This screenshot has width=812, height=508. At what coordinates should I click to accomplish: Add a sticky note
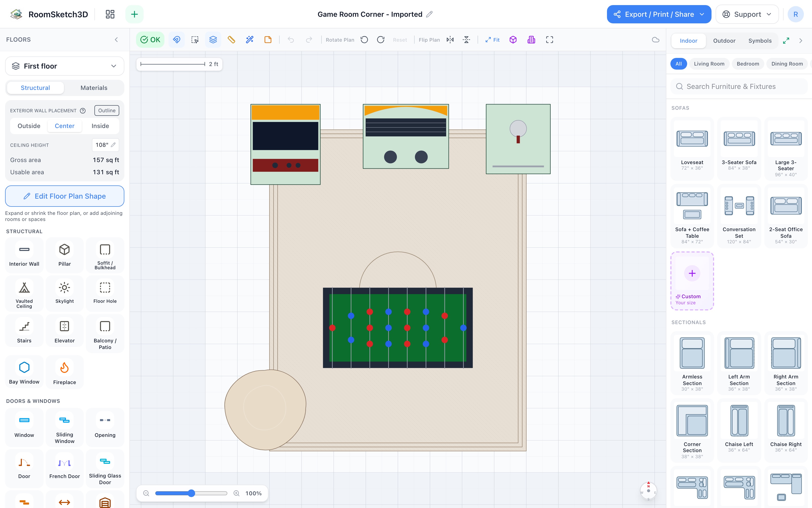[x=268, y=40]
